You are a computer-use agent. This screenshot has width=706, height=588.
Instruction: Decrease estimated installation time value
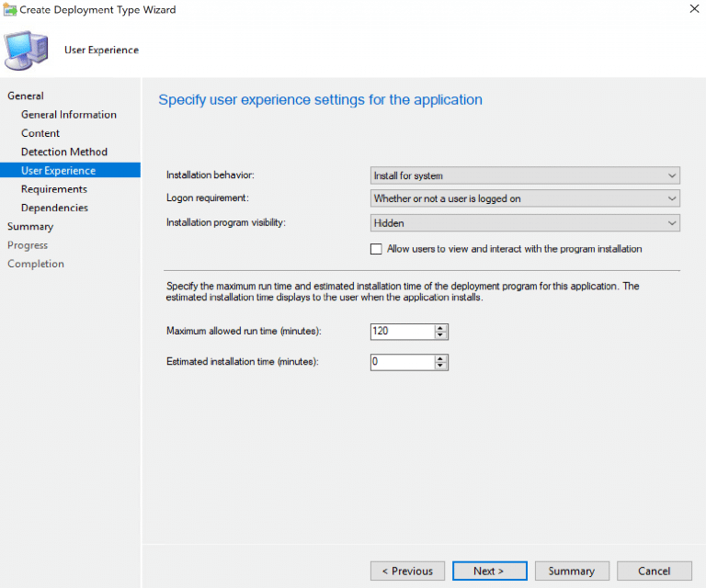(441, 366)
